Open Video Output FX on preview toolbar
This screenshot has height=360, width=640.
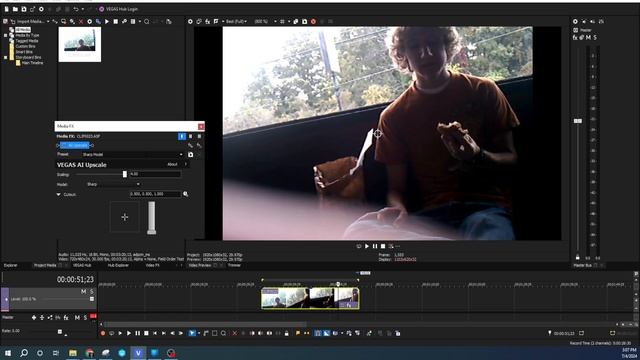click(x=207, y=21)
